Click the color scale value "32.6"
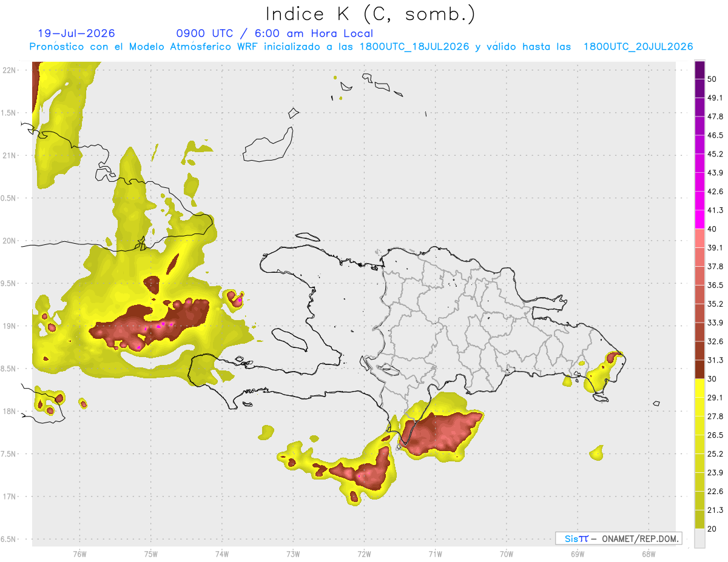Viewport: 728px width, 562px height. coord(715,341)
